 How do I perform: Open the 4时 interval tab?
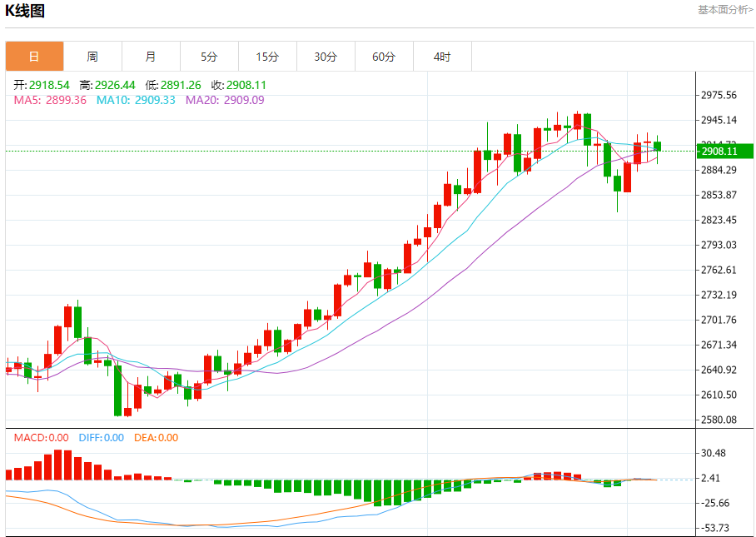coord(442,57)
